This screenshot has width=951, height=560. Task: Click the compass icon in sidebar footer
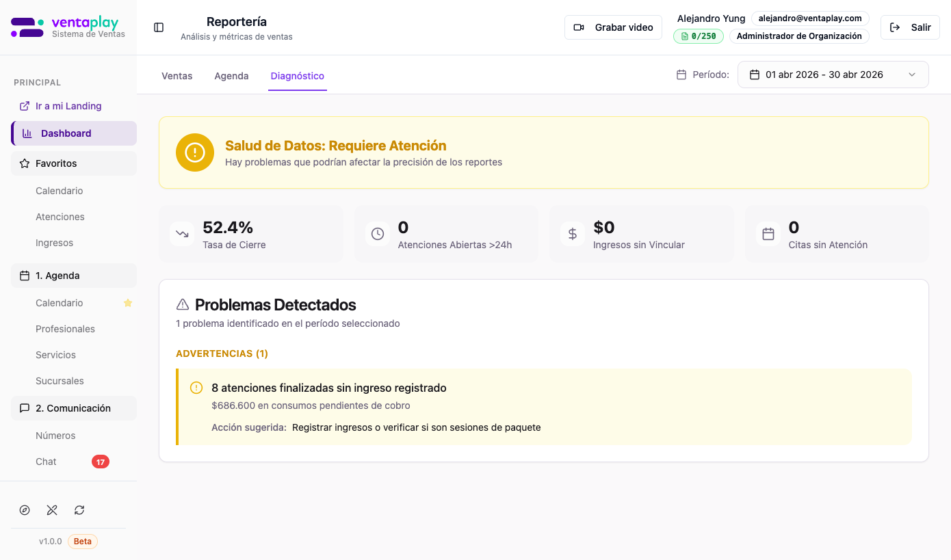(x=25, y=510)
